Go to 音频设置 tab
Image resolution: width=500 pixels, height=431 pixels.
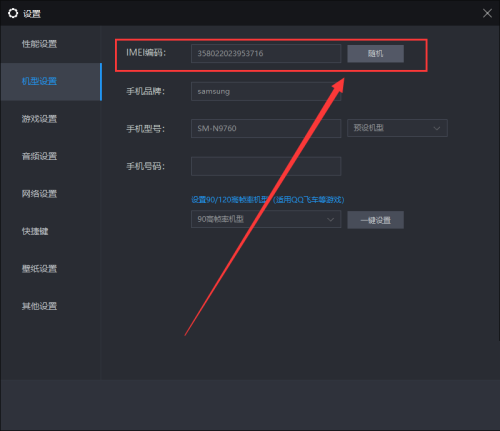(39, 156)
